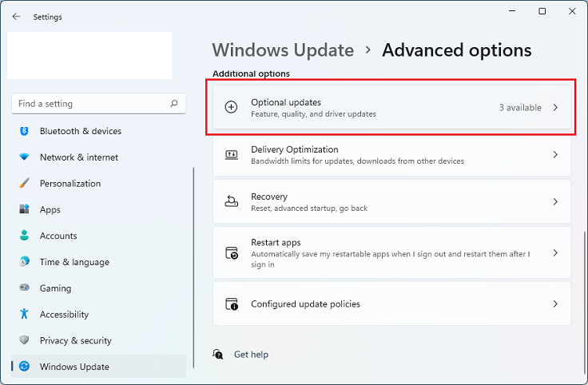This screenshot has height=385, width=588.
Task: Close the Settings window
Action: click(x=572, y=11)
